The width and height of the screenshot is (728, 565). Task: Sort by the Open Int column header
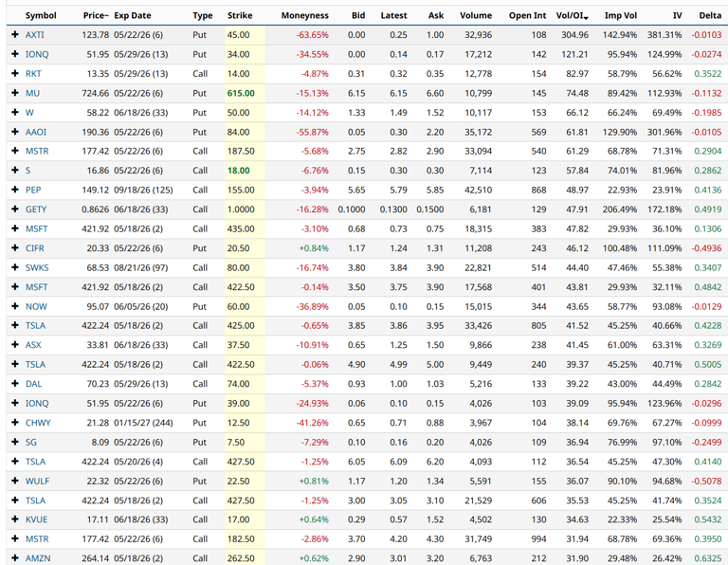pos(527,15)
